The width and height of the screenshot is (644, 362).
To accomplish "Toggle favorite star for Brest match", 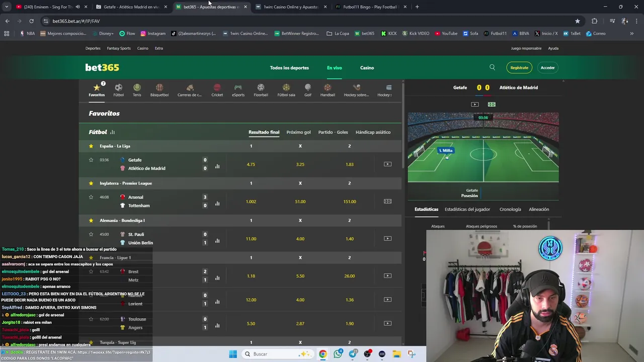I will 91,271.
